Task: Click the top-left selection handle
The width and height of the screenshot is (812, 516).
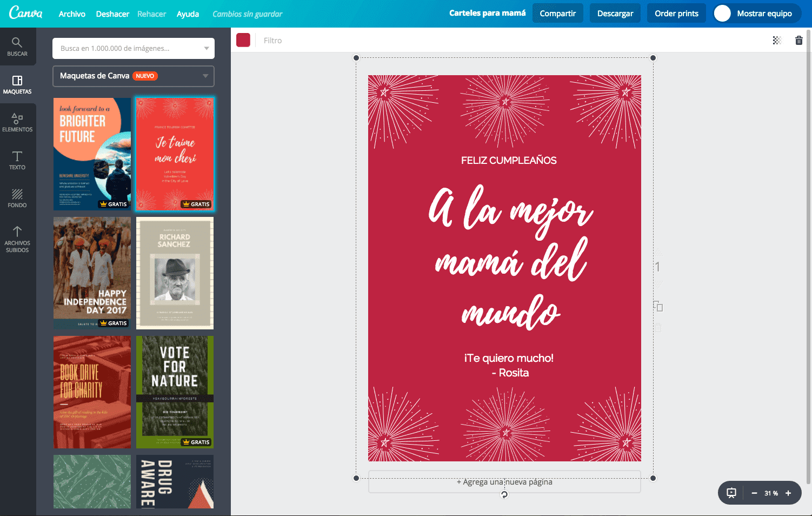Action: (356, 58)
